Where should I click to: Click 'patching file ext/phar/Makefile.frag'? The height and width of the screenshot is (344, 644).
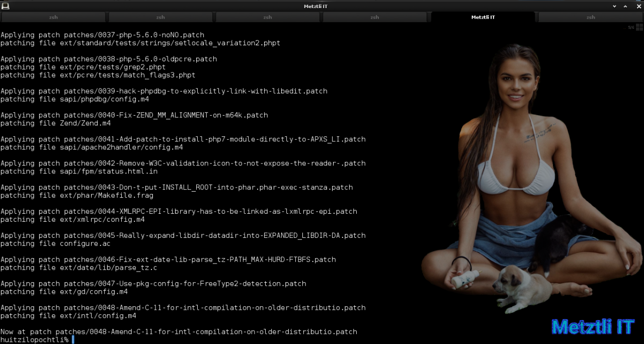[77, 196]
